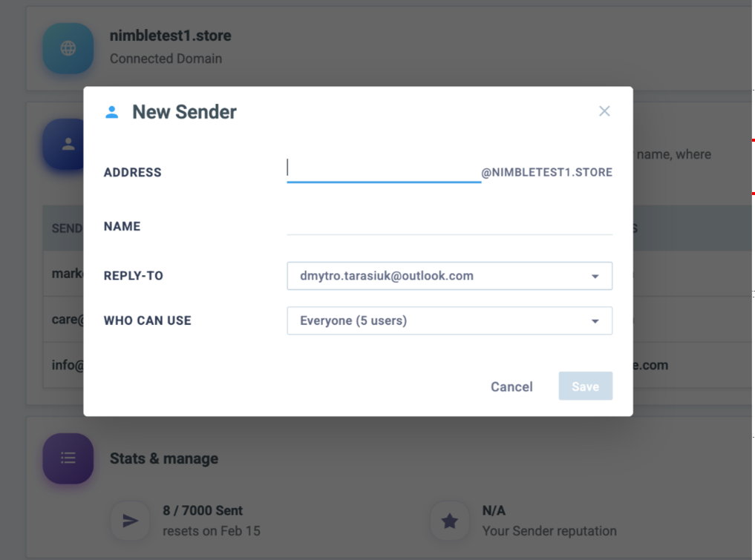
Task: Click the Reply-To dropdown arrow
Action: (x=595, y=277)
